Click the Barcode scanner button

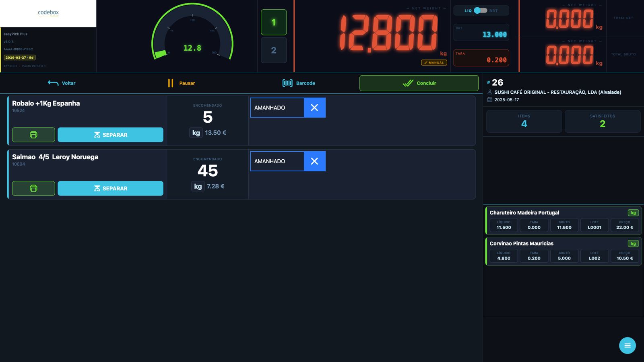pos(299,83)
